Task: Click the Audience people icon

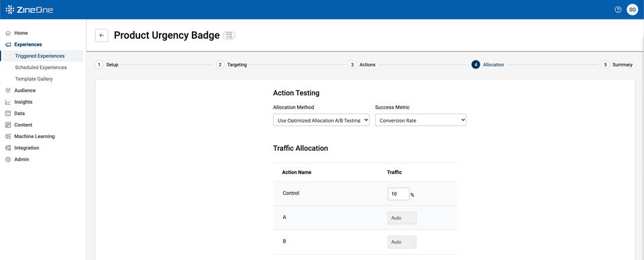Action: (x=8, y=90)
